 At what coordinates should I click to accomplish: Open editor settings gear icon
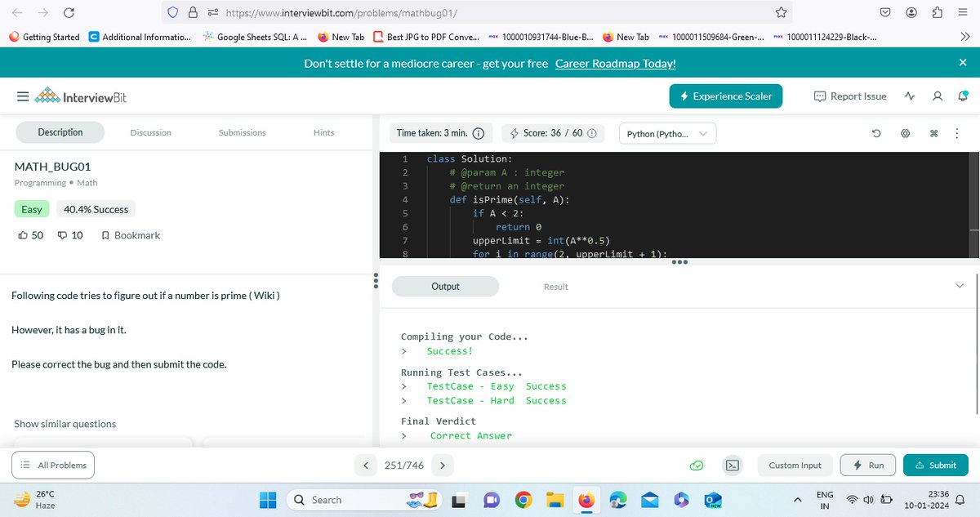point(905,133)
